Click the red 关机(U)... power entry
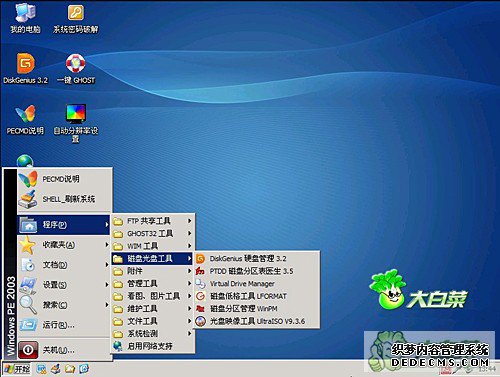The image size is (500, 377). (64, 350)
